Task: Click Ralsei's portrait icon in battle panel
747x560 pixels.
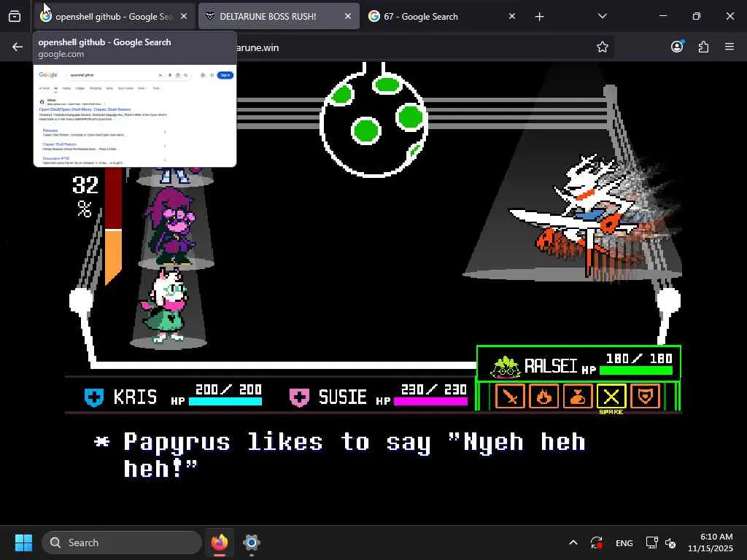Action: pos(505,367)
